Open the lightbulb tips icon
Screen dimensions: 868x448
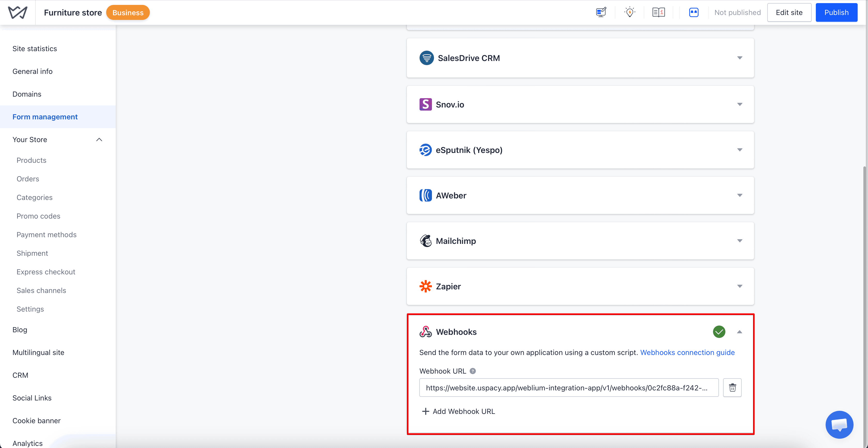tap(630, 12)
